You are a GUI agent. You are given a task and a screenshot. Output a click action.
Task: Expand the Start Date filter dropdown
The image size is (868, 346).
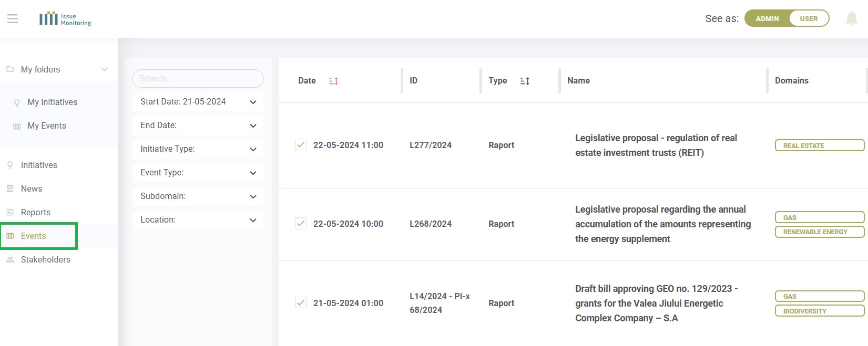coord(198,102)
